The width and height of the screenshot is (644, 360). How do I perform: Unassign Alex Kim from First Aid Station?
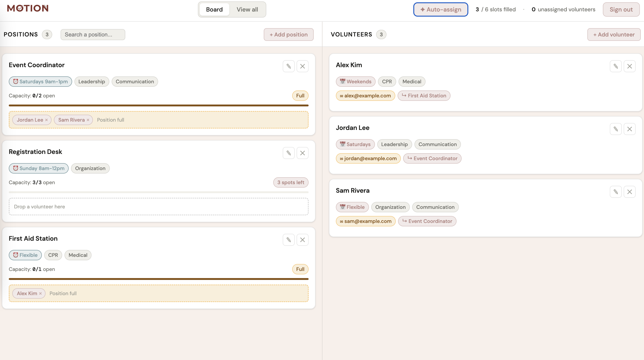[x=40, y=294]
